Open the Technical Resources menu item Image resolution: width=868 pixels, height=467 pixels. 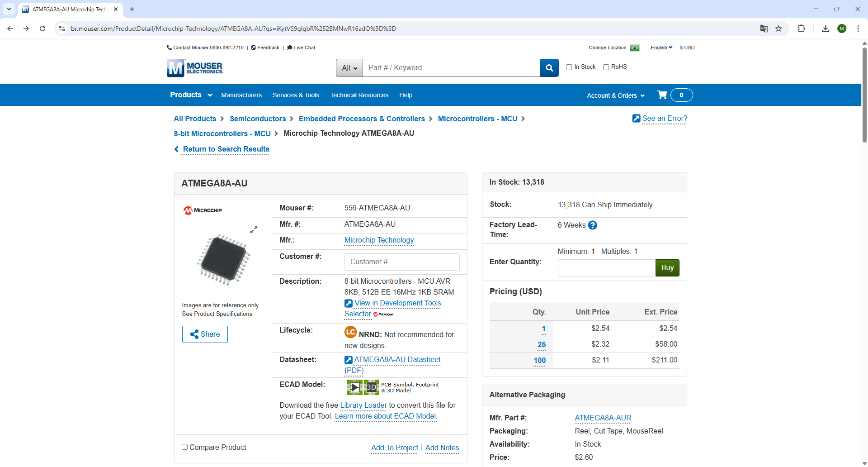coord(359,95)
